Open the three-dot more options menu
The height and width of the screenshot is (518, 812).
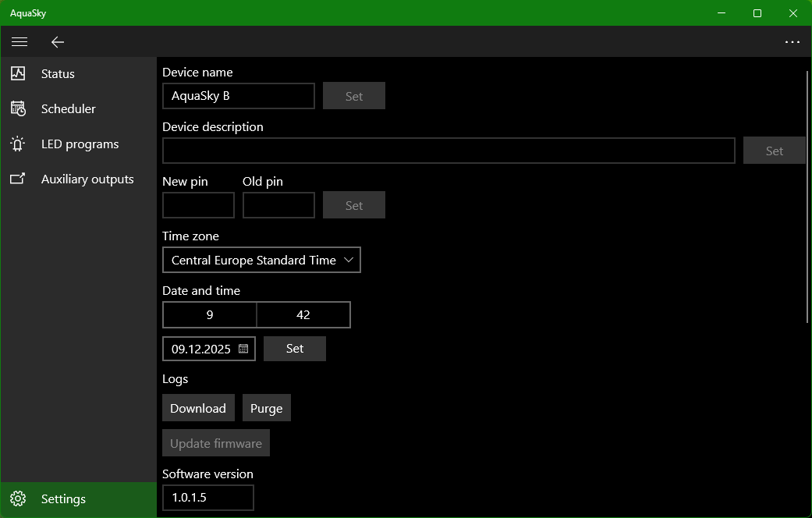[792, 42]
